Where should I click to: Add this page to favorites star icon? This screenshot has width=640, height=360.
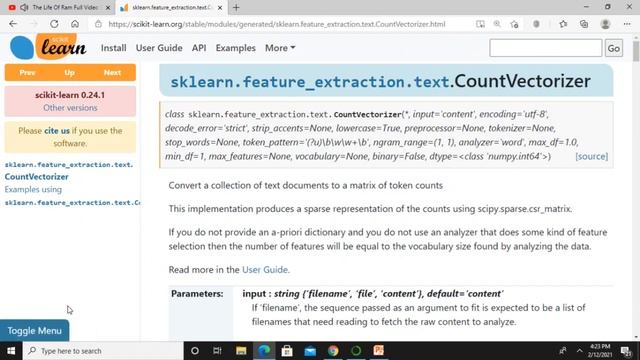point(514,24)
